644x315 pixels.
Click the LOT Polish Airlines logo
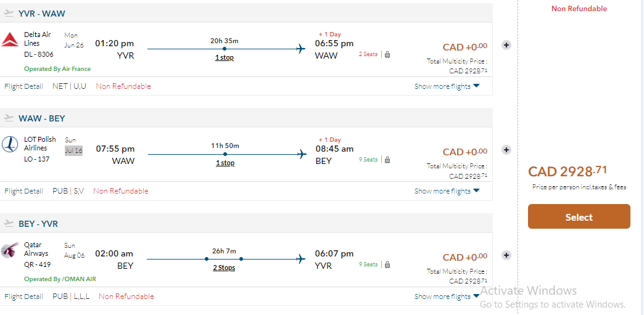[x=10, y=145]
